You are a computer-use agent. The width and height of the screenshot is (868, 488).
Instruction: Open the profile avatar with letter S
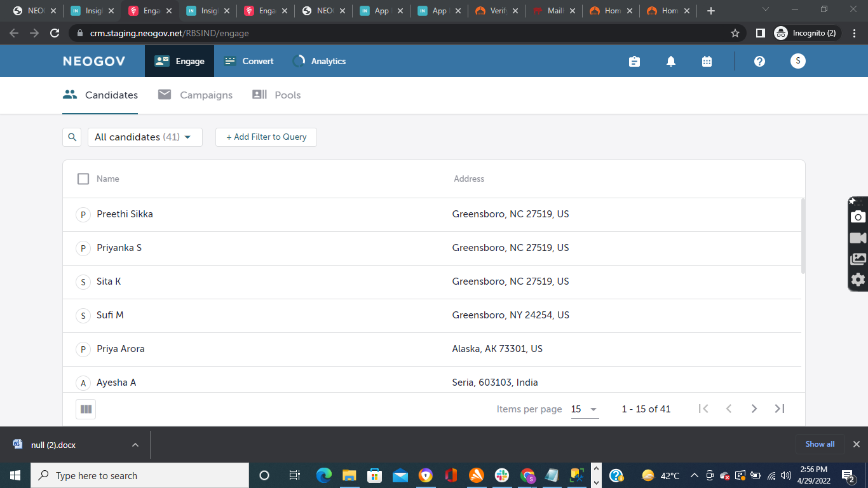tap(797, 61)
